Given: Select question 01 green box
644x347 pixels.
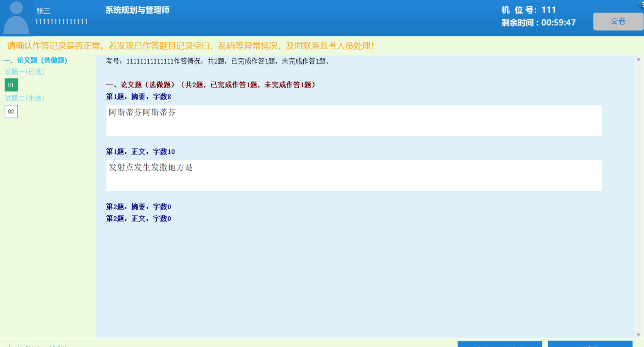Looking at the screenshot, I should tap(11, 85).
